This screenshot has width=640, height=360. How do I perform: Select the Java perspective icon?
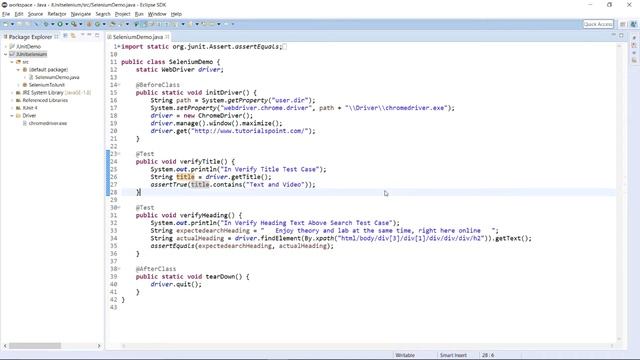click(633, 24)
